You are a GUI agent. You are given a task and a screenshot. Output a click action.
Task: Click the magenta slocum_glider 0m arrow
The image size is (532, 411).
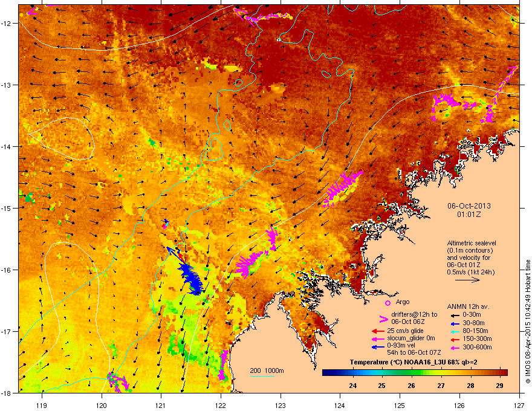[378, 338]
